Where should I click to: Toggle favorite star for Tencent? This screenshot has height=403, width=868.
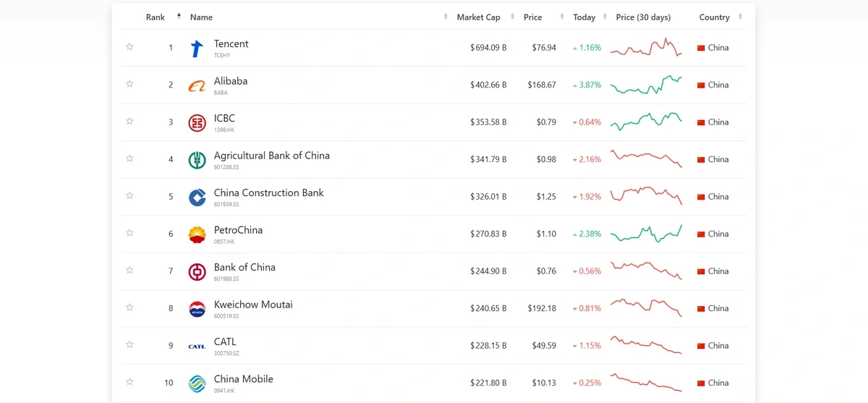(129, 47)
